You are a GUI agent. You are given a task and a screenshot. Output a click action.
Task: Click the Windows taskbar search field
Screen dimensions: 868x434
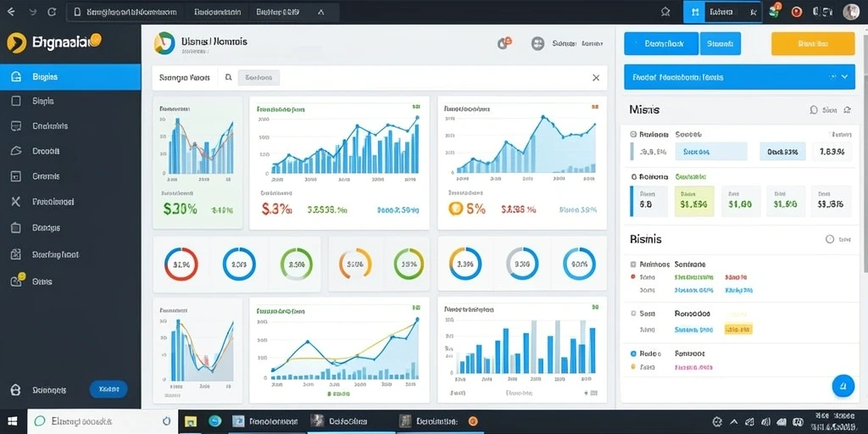coord(103,421)
